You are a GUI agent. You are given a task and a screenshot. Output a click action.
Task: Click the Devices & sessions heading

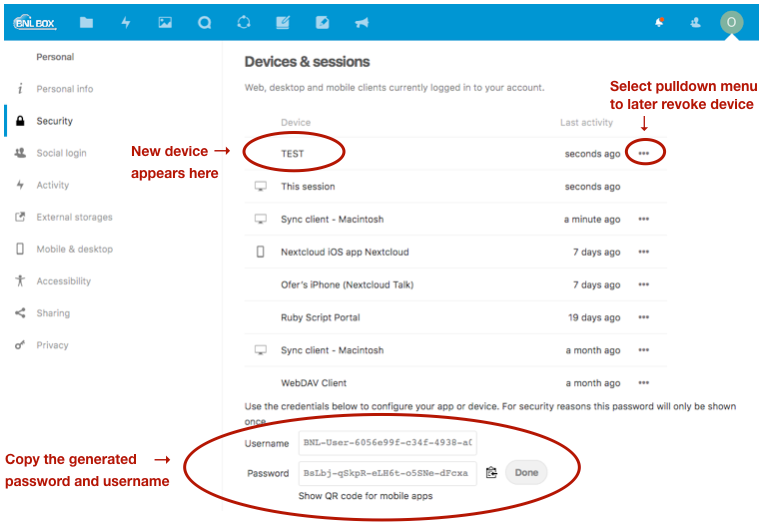point(307,62)
